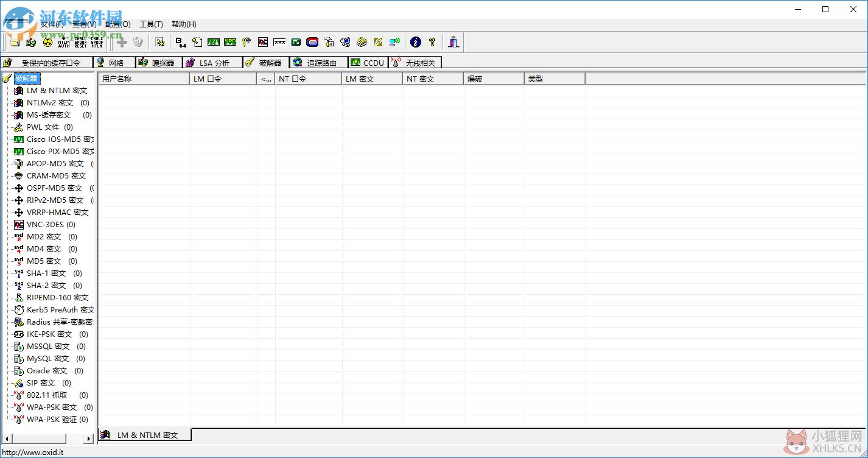Switch to the 受保护的缓存口令 tab
868x458 pixels.
pos(47,63)
